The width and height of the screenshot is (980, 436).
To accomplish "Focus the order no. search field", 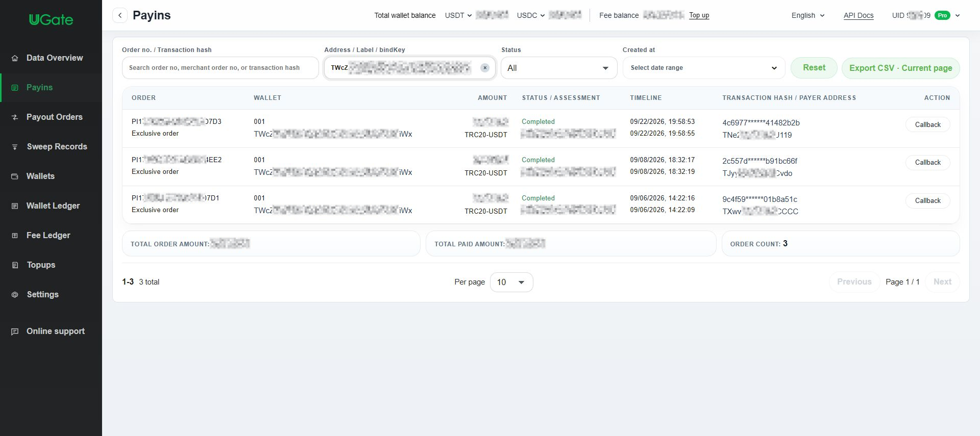I will click(220, 68).
